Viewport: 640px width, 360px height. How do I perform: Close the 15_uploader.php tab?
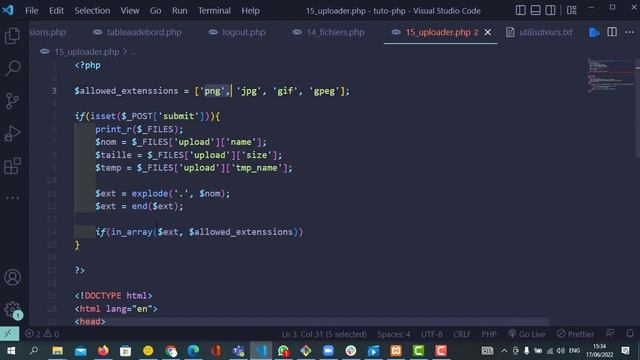point(488,32)
